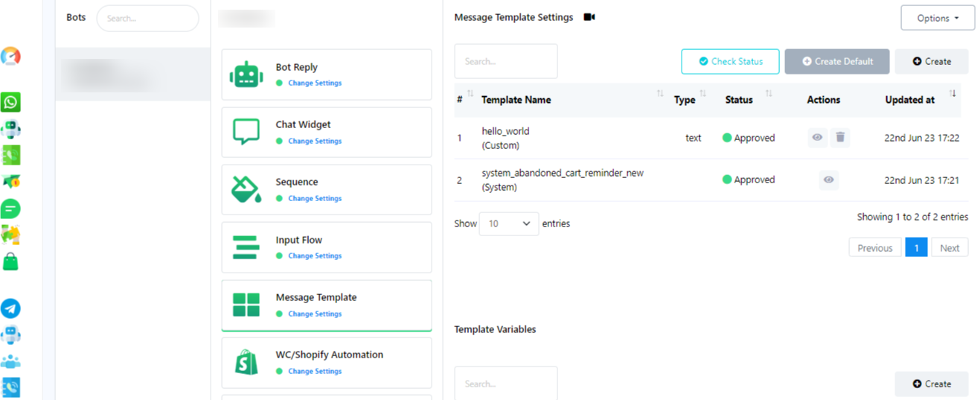Click the Check Status button
This screenshot has width=980, height=400.
click(730, 61)
